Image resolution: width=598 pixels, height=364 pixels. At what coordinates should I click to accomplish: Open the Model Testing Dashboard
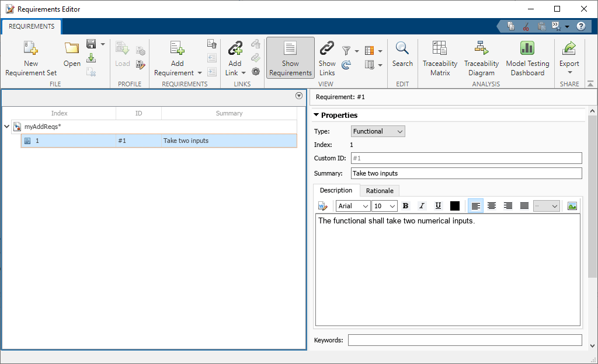[x=527, y=49]
